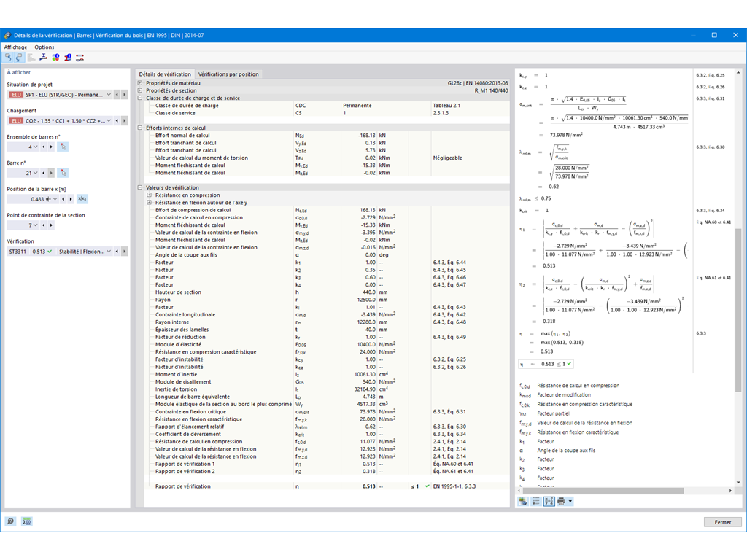The height and width of the screenshot is (560, 747).
Task: Go to next Vérification entry
Action: coord(124,252)
